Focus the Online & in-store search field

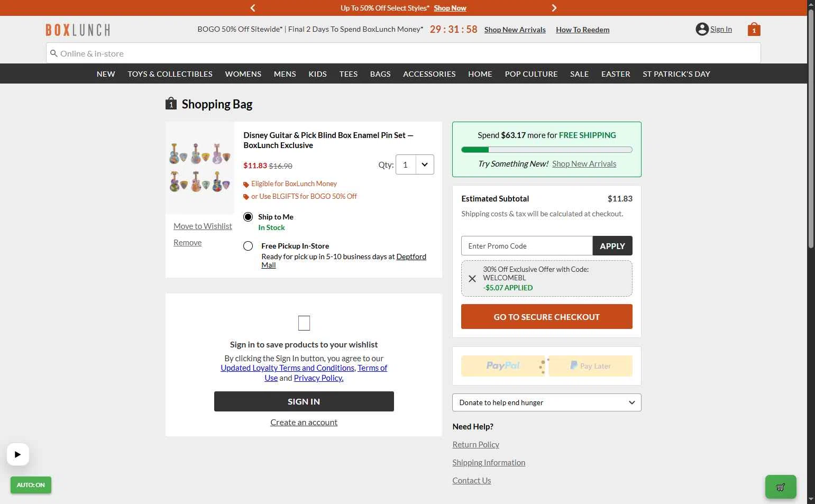point(404,53)
